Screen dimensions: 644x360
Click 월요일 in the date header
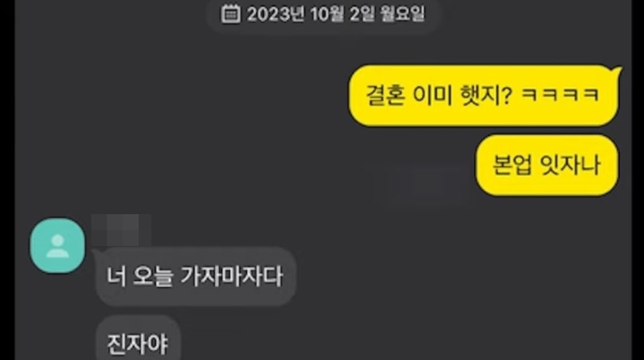tap(402, 14)
